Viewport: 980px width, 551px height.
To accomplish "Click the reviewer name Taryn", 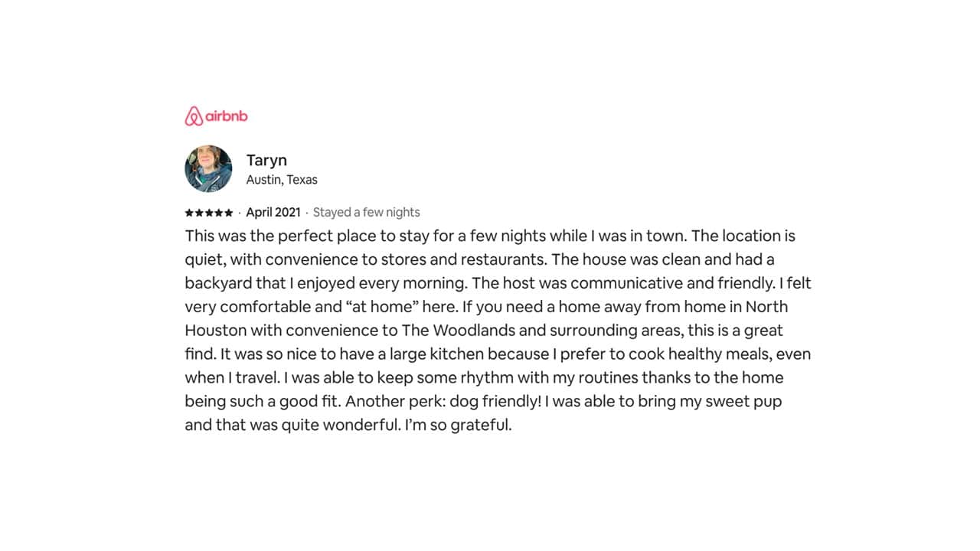I will pos(266,160).
